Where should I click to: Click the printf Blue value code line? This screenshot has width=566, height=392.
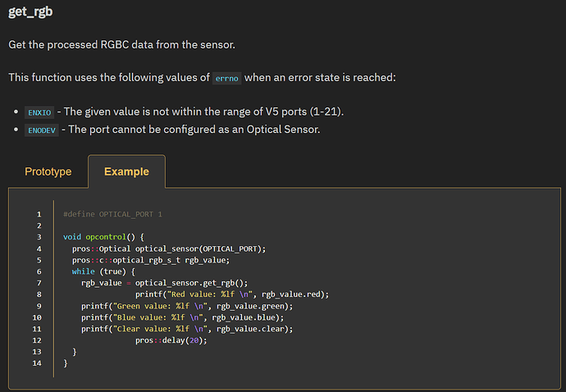click(x=183, y=317)
